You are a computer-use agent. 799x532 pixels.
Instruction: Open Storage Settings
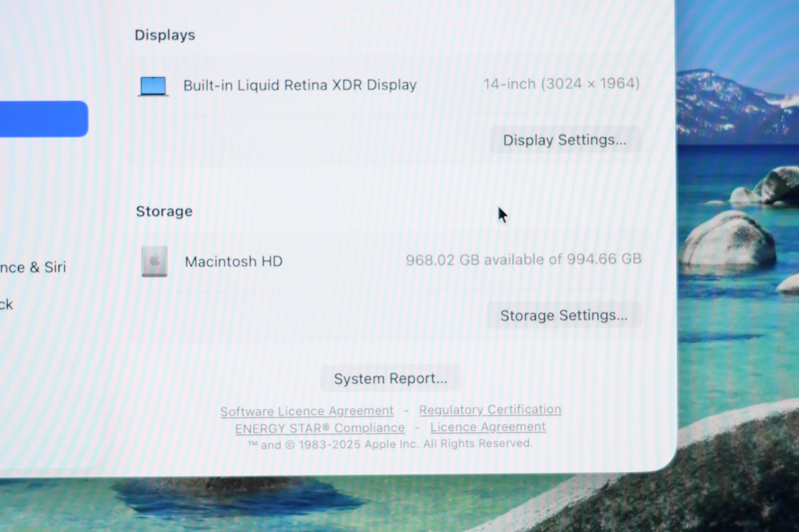[x=564, y=315]
